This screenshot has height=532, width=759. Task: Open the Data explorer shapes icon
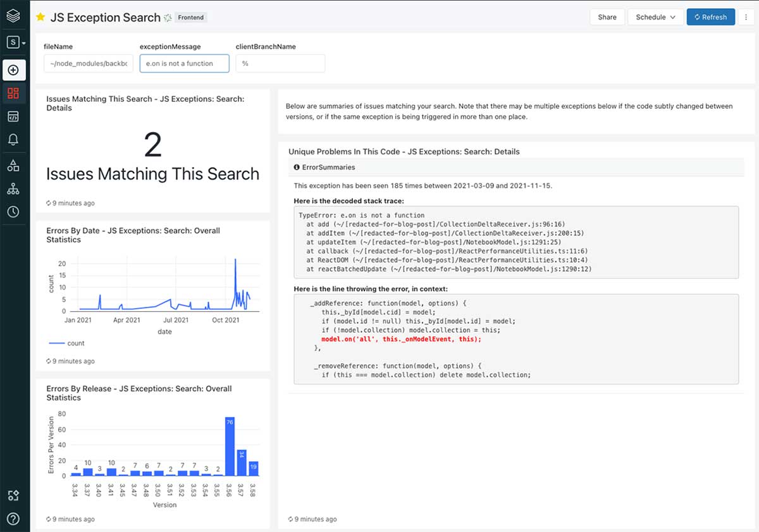tap(13, 166)
